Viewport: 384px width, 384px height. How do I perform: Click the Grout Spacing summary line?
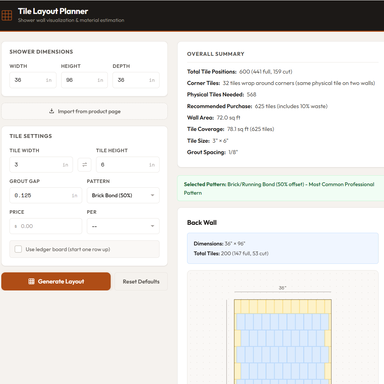pos(212,152)
